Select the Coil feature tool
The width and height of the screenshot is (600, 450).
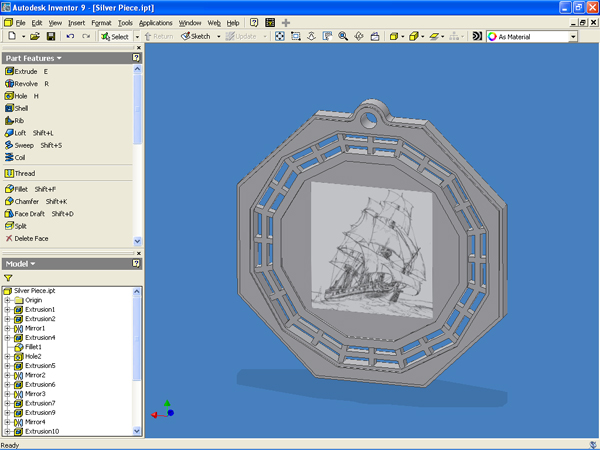point(20,157)
